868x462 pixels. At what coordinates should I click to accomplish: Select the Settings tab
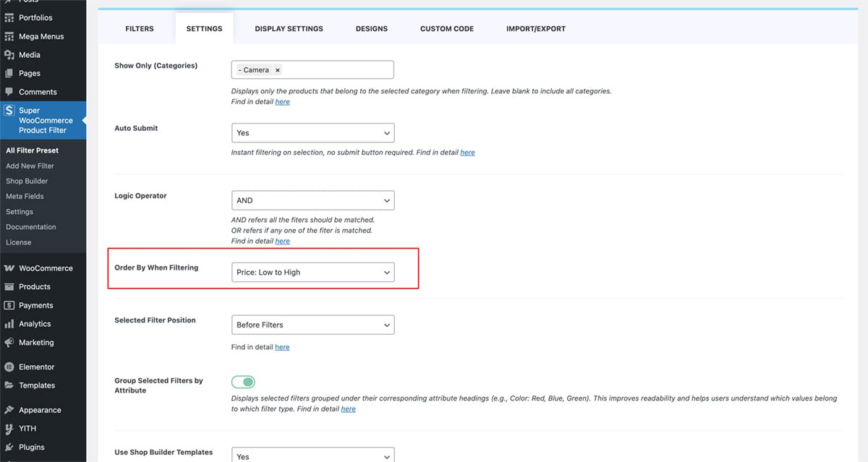point(204,29)
